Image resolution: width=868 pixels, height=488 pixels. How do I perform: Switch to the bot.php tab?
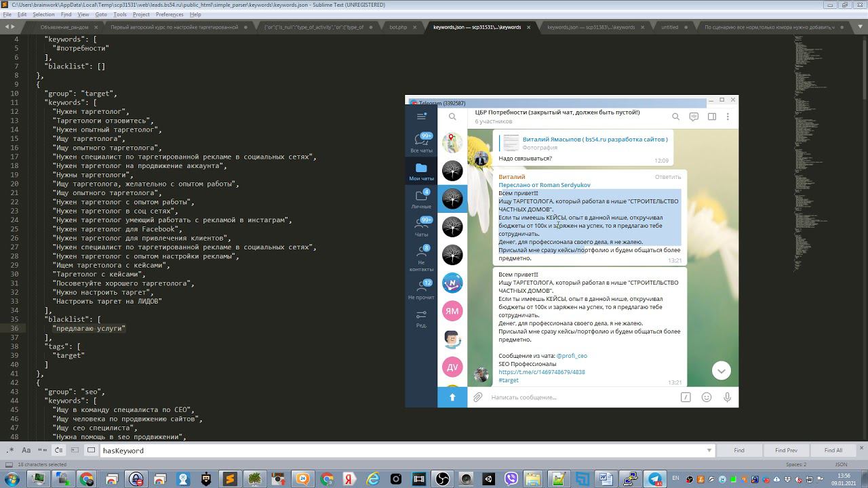[x=398, y=27]
